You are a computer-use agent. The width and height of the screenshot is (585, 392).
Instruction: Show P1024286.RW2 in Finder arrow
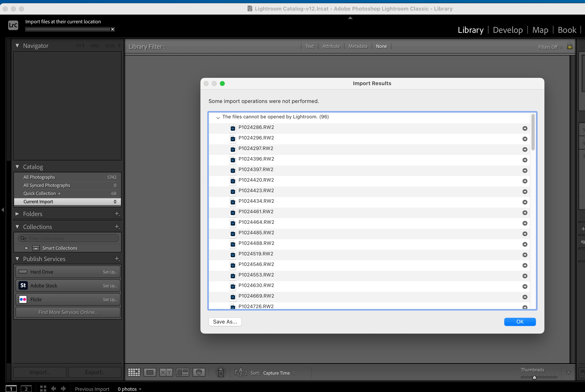coord(525,129)
